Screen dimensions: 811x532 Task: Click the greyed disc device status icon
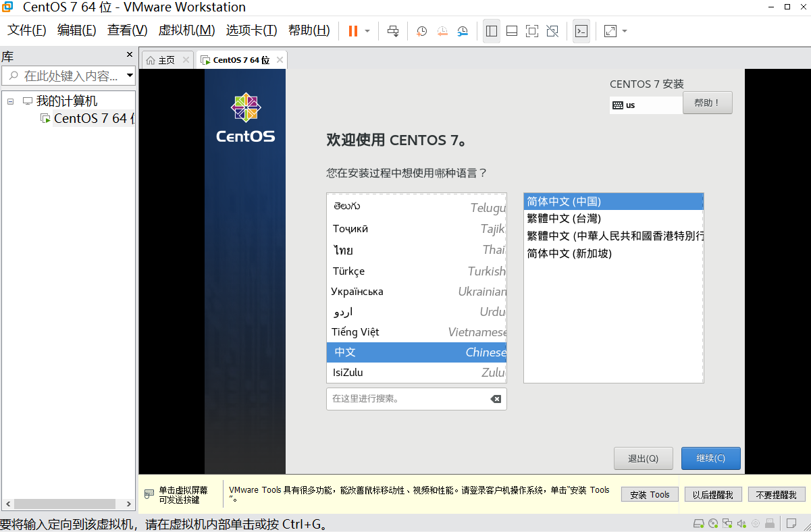coord(755,524)
